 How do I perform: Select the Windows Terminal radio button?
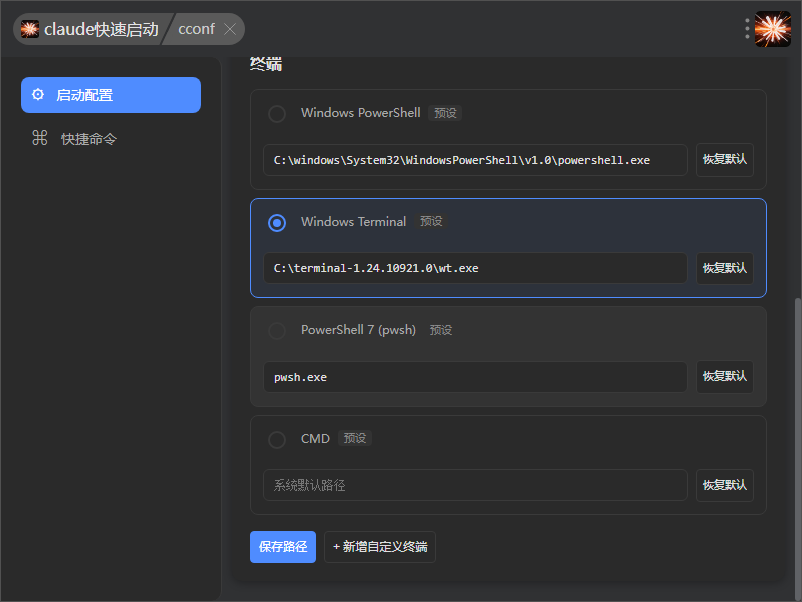point(277,222)
